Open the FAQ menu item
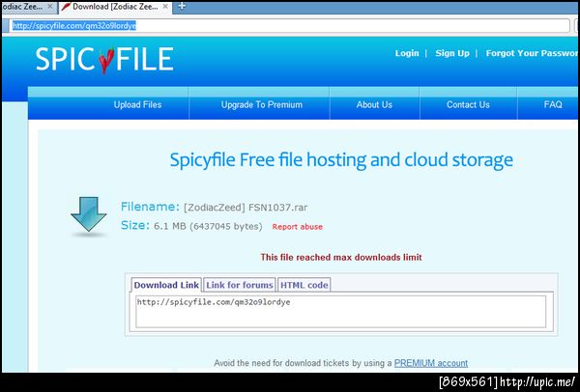This screenshot has width=580, height=392. (x=553, y=104)
